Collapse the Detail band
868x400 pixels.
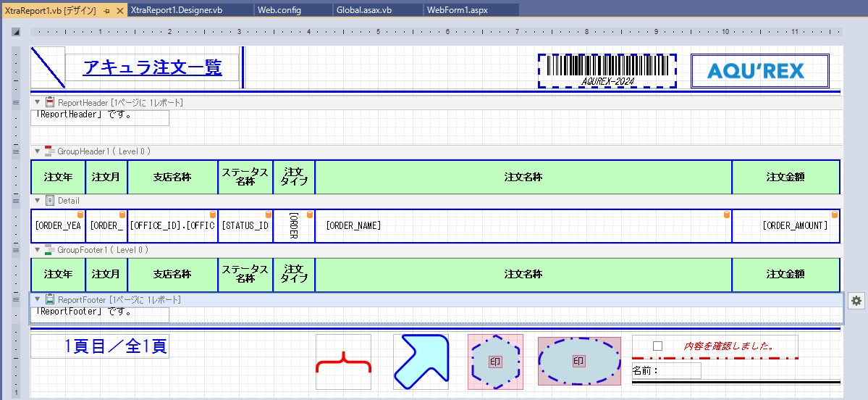pyautogui.click(x=38, y=201)
